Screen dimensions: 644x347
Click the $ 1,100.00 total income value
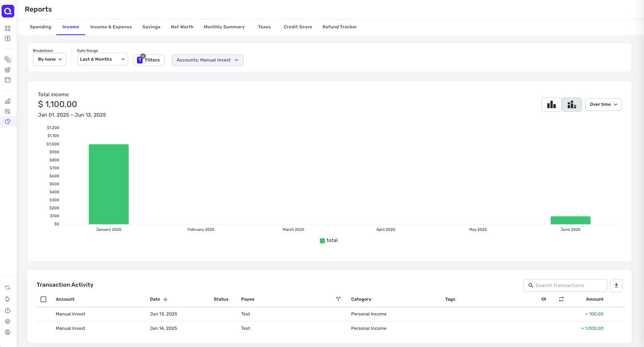(x=58, y=104)
